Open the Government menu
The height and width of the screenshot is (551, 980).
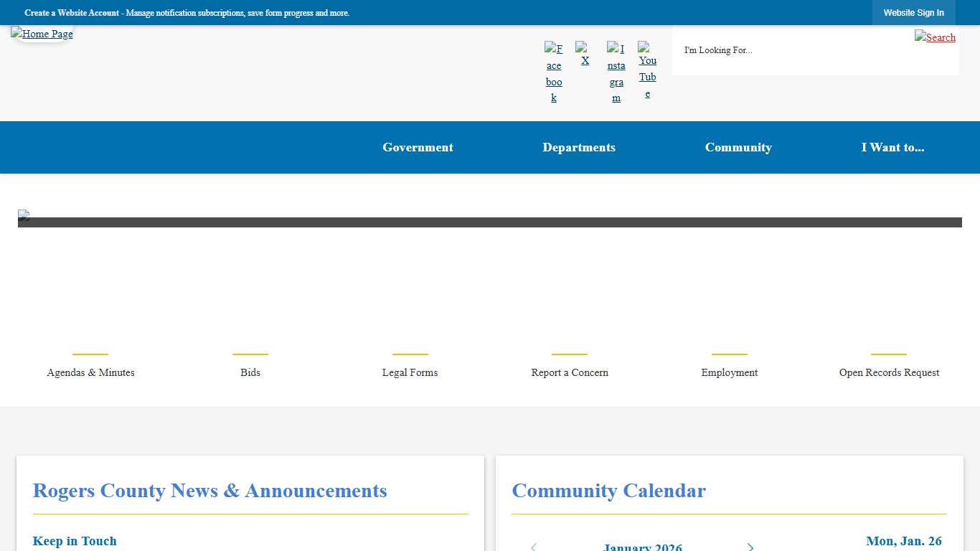pyautogui.click(x=418, y=147)
